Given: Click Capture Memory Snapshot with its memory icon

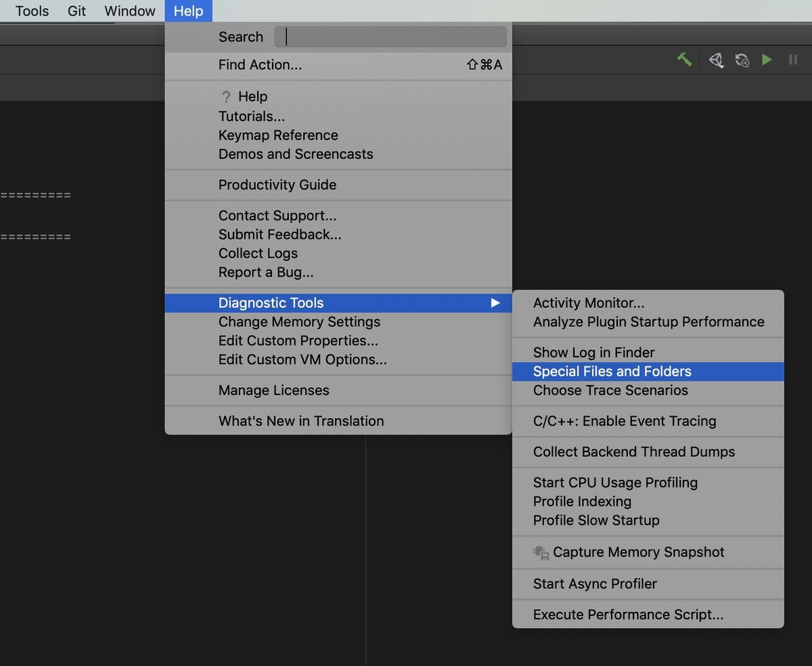Looking at the screenshot, I should point(648,552).
